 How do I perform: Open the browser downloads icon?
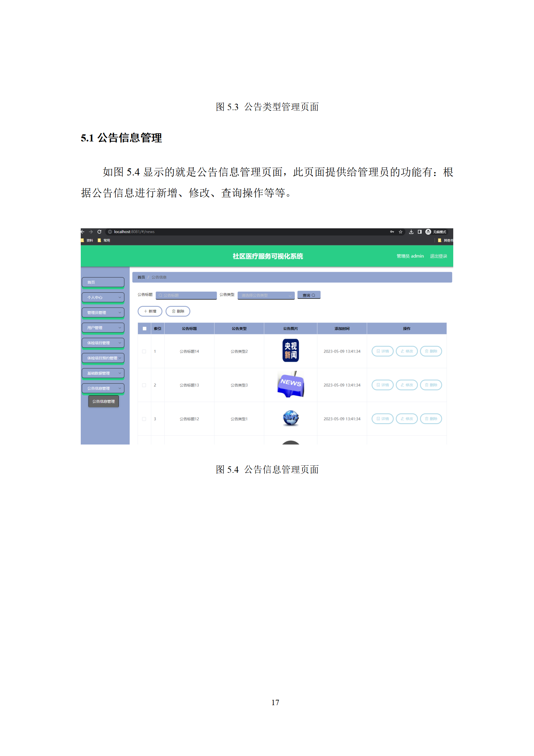pos(411,232)
